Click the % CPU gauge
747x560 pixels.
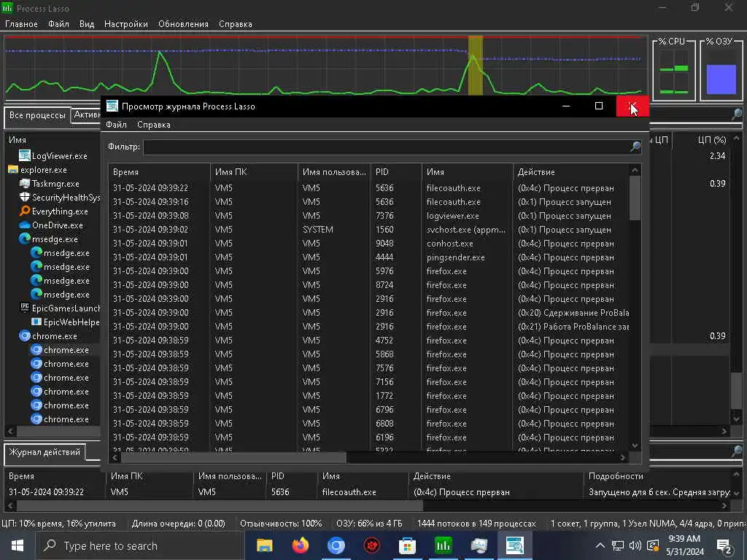pyautogui.click(x=674, y=69)
